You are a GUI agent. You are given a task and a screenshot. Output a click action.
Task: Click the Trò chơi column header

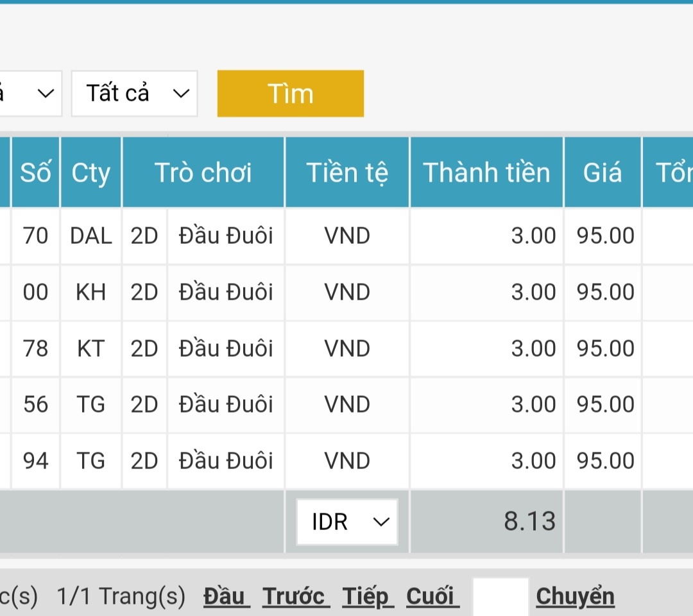click(203, 173)
